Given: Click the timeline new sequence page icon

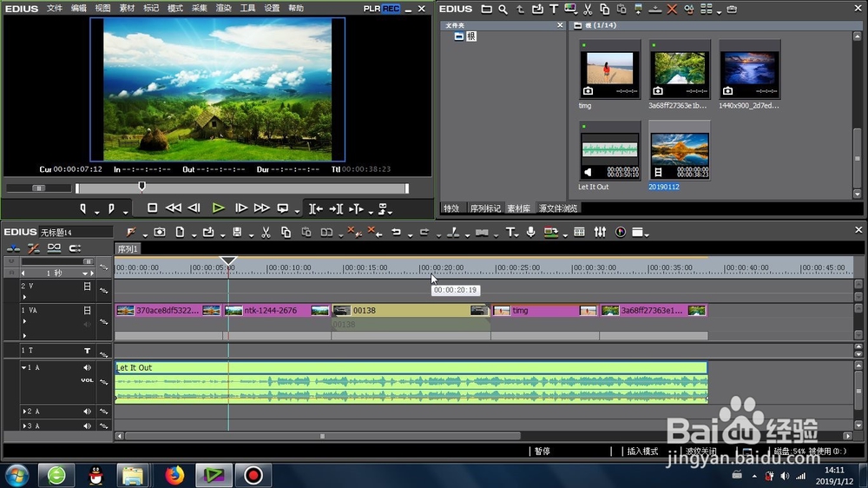Looking at the screenshot, I should [180, 232].
